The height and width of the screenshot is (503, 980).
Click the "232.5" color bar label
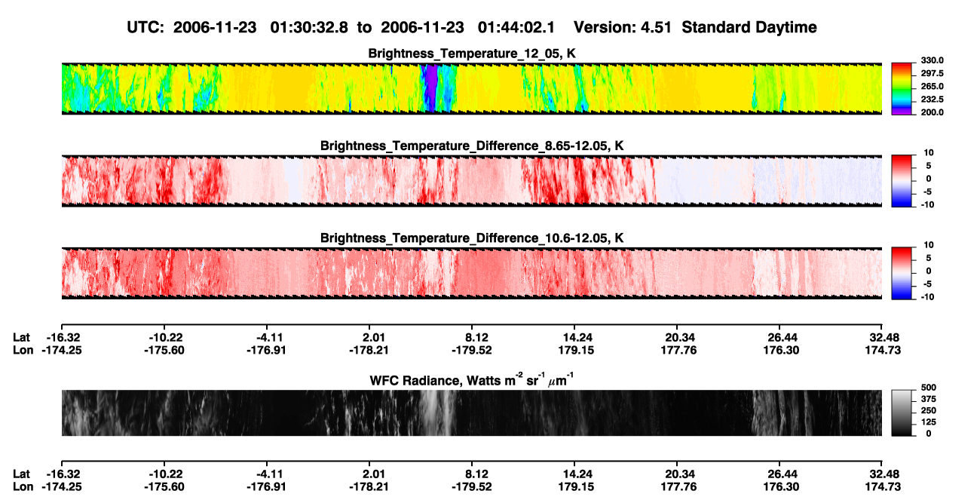click(933, 99)
